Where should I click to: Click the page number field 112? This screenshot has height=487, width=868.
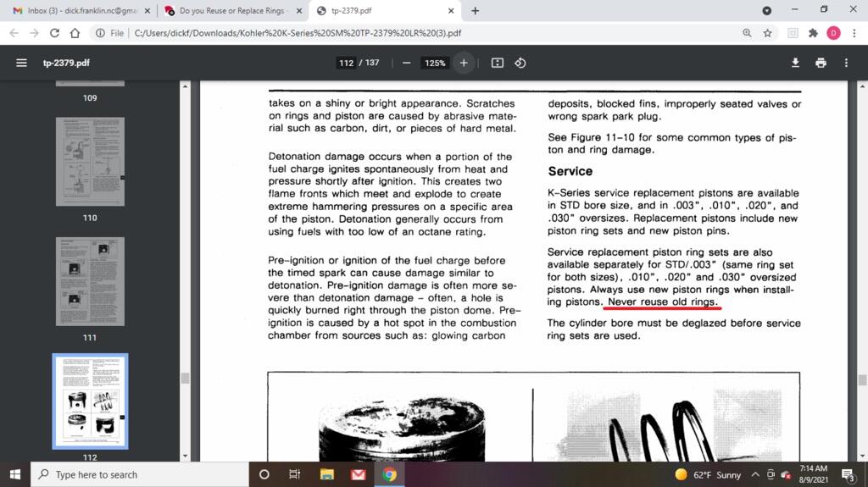coord(346,63)
